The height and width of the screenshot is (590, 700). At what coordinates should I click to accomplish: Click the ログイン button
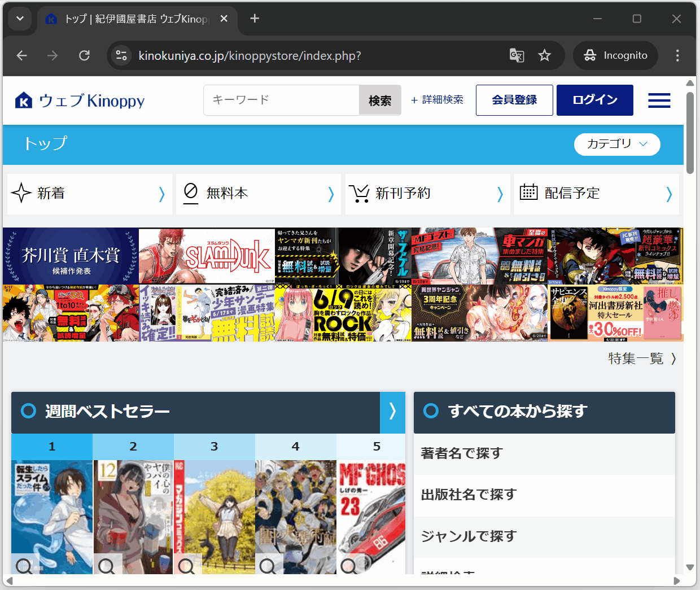coord(595,100)
